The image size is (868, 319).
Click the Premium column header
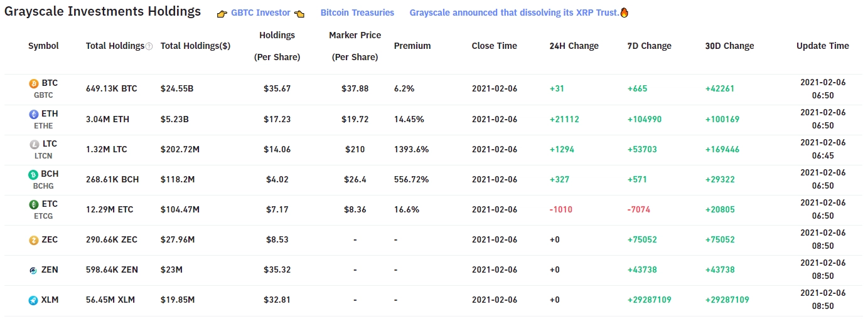(x=412, y=46)
